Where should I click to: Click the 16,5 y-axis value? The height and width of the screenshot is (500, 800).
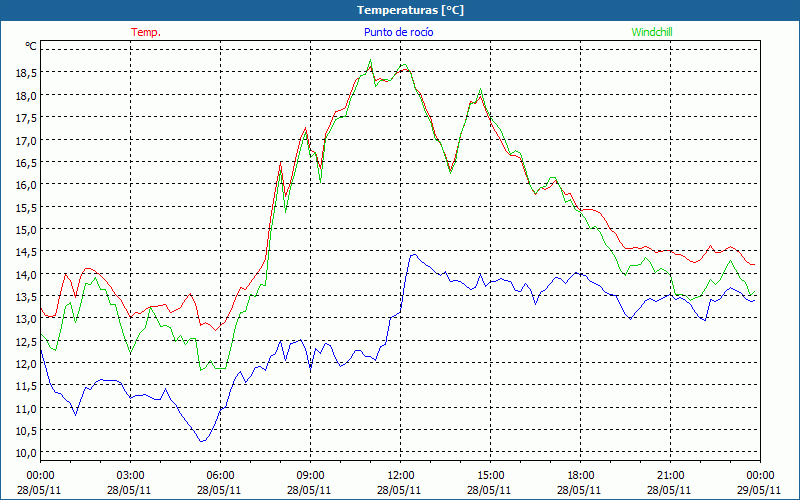[26, 163]
